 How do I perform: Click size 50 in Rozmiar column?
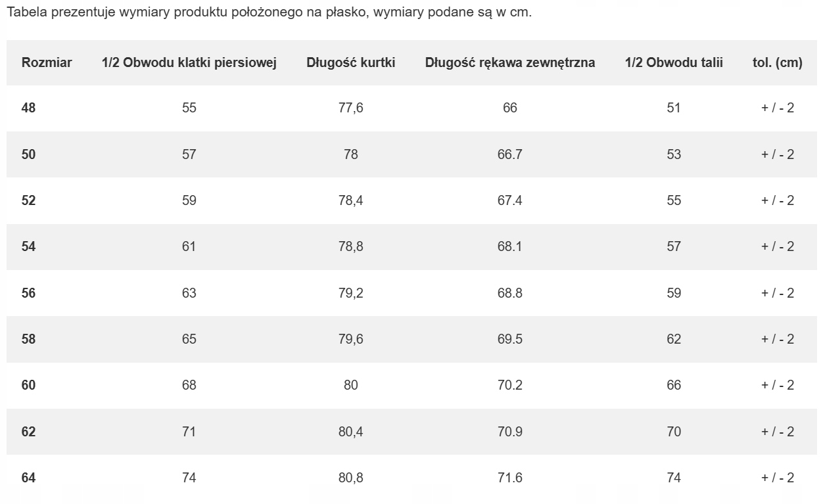[29, 154]
